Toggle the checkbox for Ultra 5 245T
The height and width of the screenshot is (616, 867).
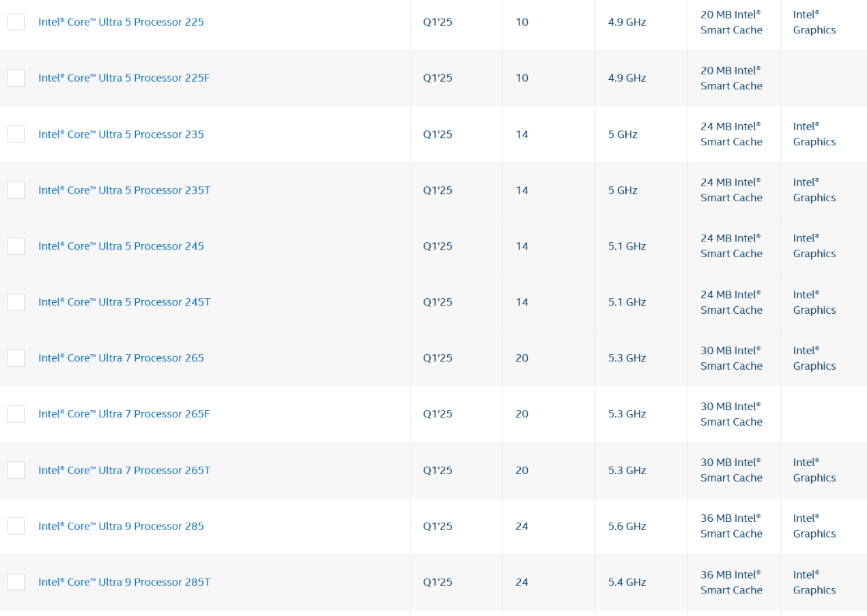pyautogui.click(x=16, y=302)
